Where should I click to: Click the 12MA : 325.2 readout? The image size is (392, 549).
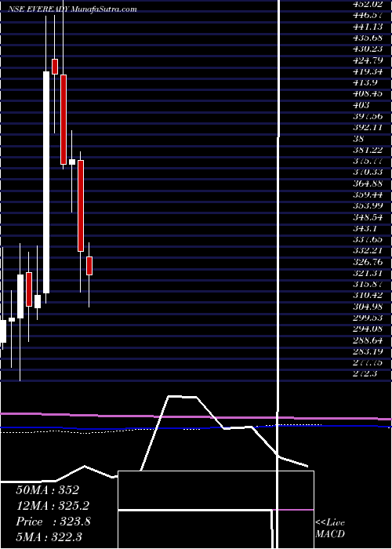53,506
